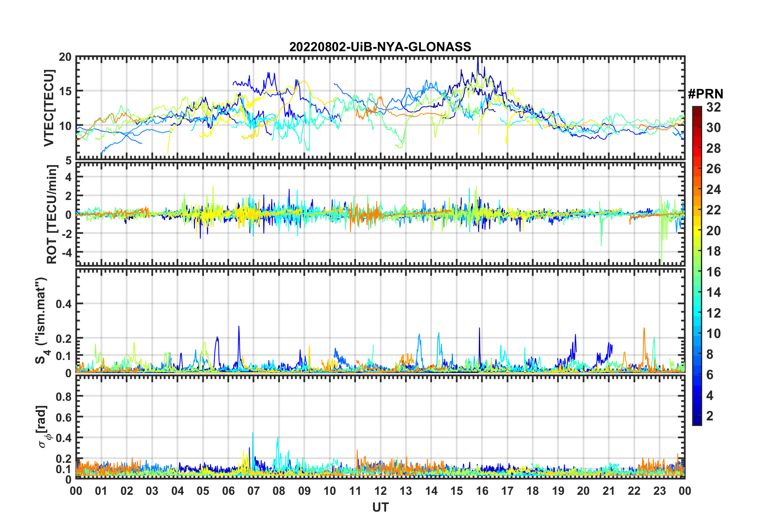Select x-axis hour label 09
Viewport: 761px width, 532px height.
pyautogui.click(x=304, y=491)
